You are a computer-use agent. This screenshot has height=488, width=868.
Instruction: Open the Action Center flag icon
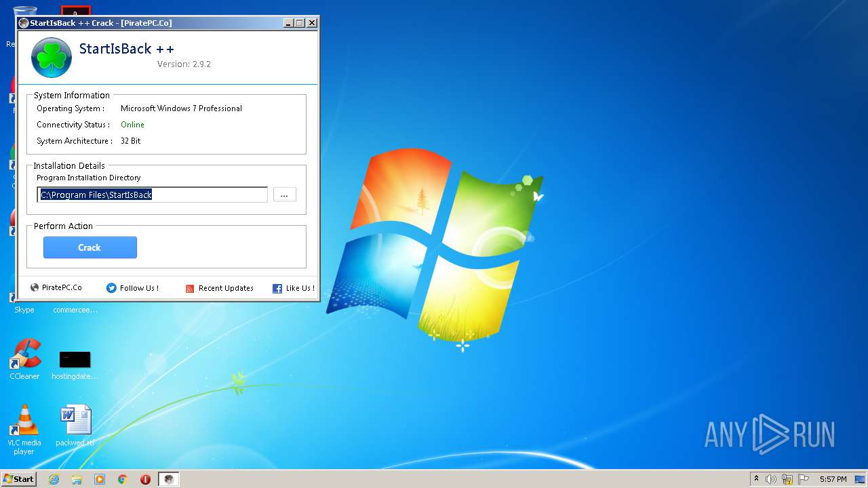804,479
